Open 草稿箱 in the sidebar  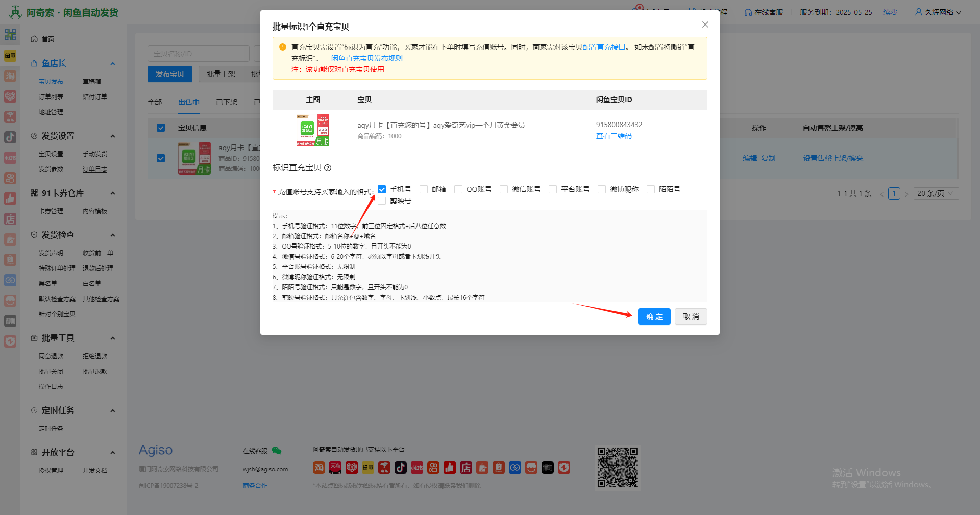click(x=92, y=81)
